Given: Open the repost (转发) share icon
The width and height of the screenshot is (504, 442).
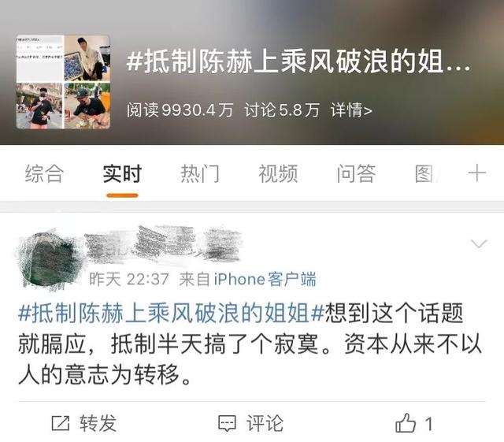Looking at the screenshot, I should (x=61, y=423).
